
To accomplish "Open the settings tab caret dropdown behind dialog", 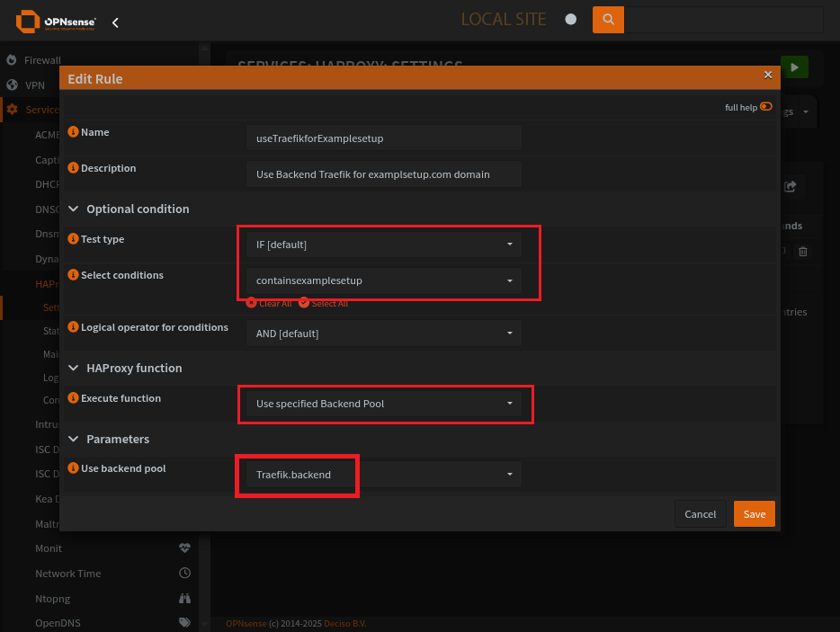I will (x=806, y=112).
